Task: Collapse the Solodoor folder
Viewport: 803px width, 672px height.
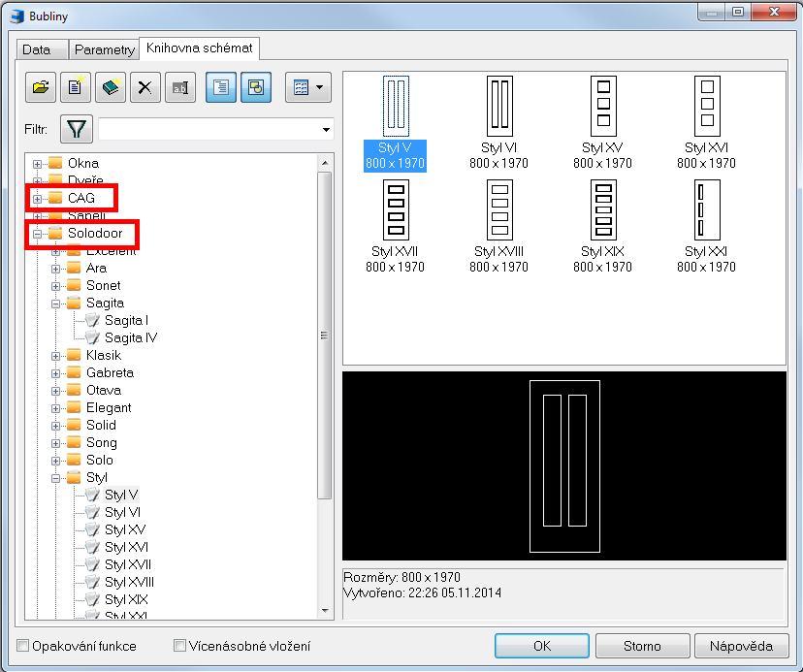Action: click(x=38, y=234)
